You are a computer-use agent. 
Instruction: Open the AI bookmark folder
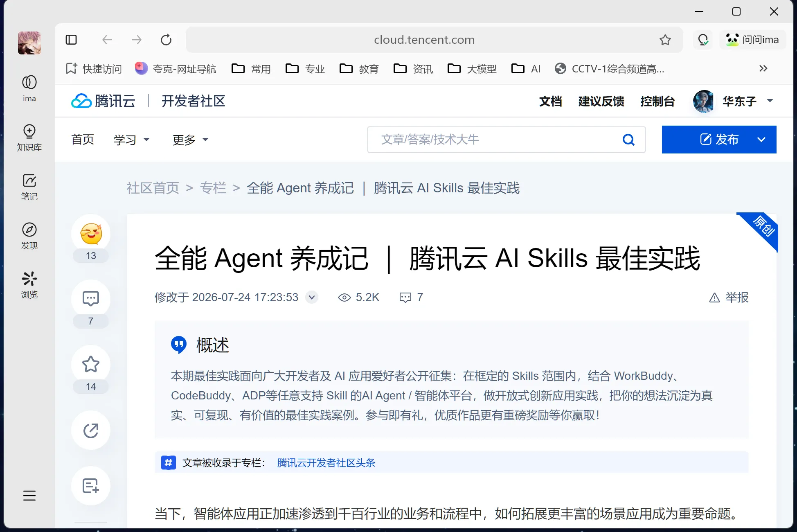pyautogui.click(x=526, y=69)
